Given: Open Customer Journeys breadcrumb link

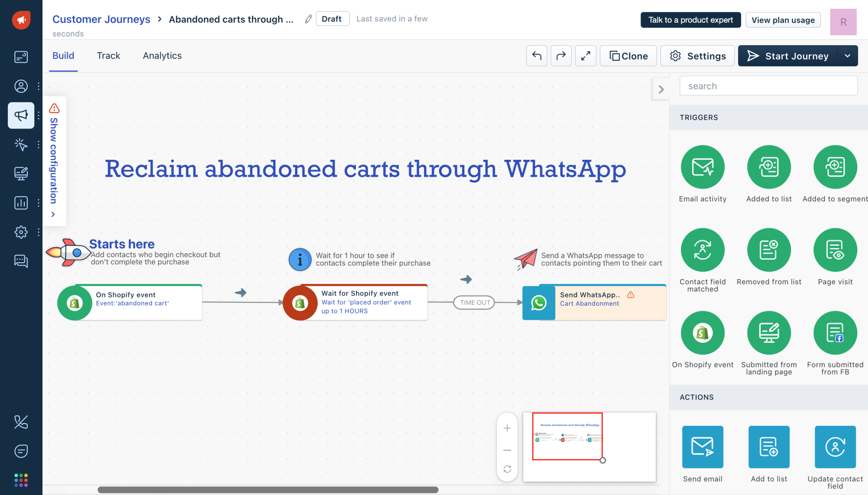Looking at the screenshot, I should point(101,19).
